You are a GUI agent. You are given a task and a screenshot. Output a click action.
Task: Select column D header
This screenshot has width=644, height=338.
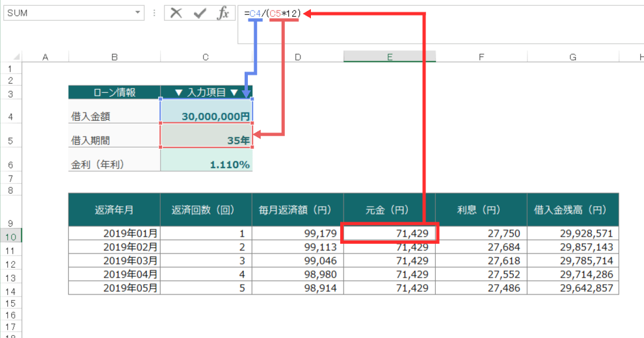298,57
